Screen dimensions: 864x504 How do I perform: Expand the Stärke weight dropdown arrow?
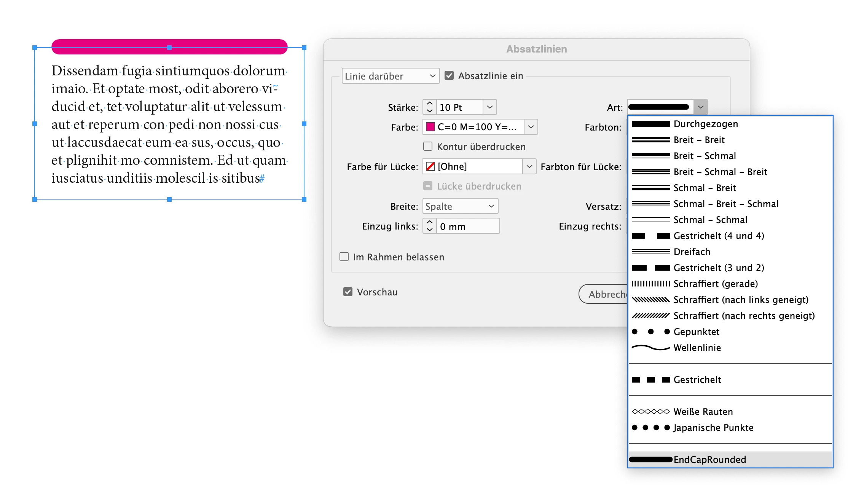pyautogui.click(x=490, y=107)
